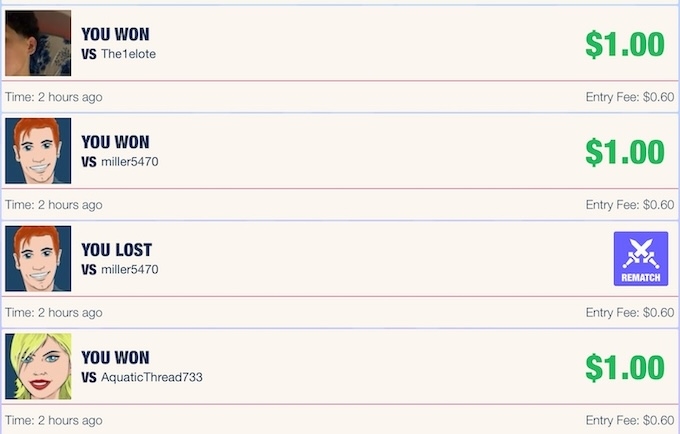Open YOU WON match against AquaticThread733
The width and height of the screenshot is (680, 434).
click(340, 367)
